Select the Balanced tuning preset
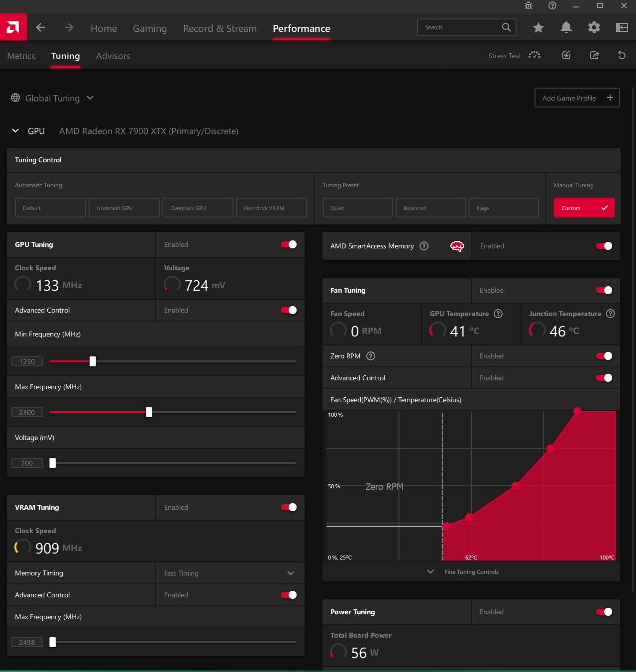Viewport: 636px width, 672px height. 430,208
